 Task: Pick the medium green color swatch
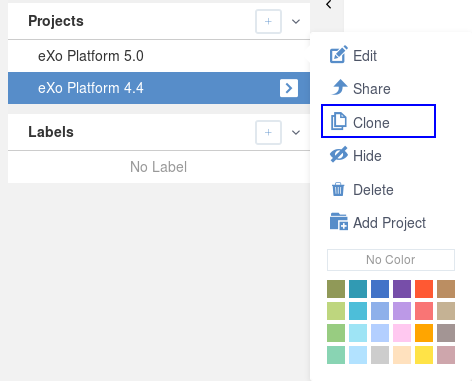[x=336, y=333]
